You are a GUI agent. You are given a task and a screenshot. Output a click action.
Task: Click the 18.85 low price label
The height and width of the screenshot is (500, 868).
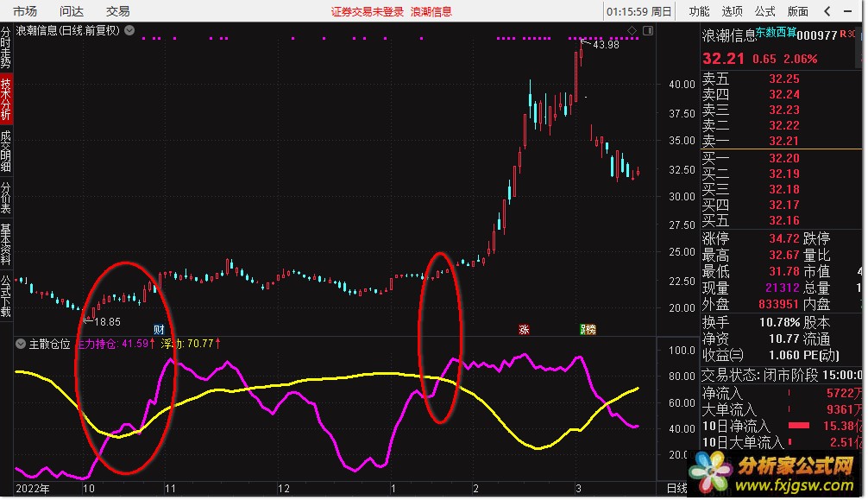click(x=107, y=321)
